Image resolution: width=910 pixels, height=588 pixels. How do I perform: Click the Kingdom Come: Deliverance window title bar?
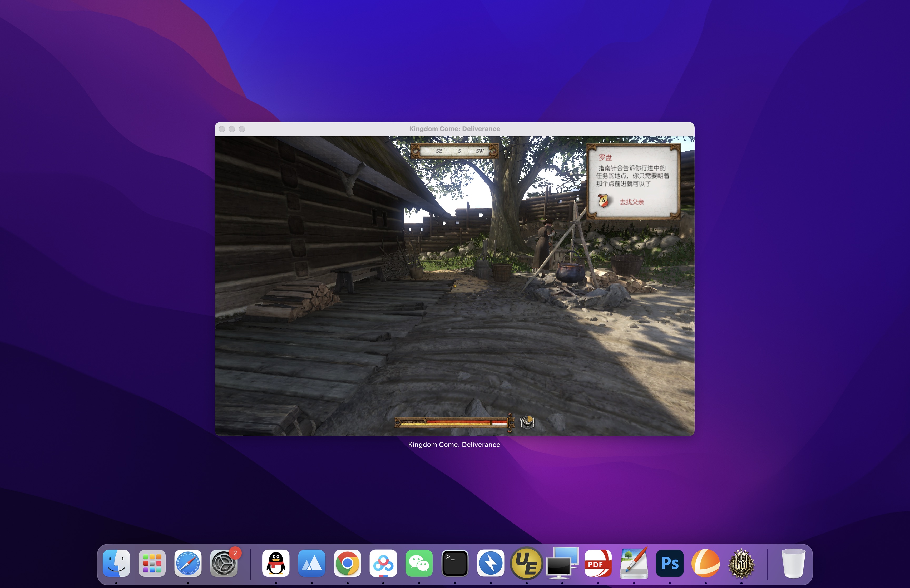(454, 129)
